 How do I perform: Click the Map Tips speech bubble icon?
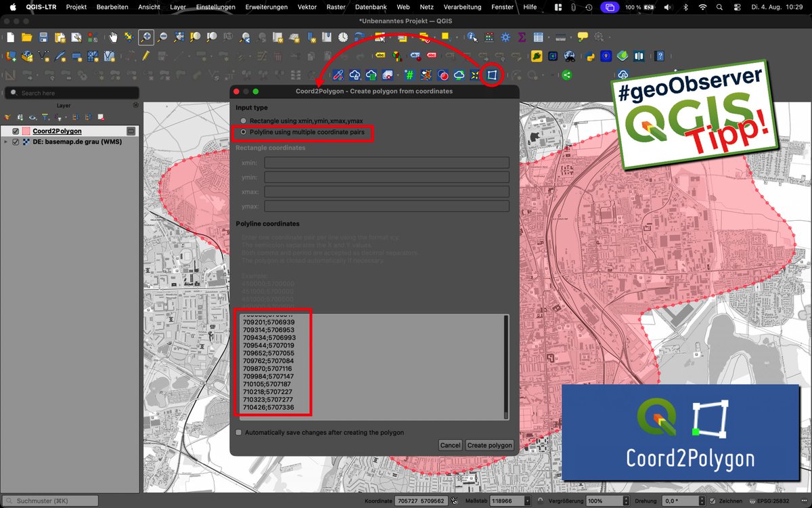582,37
